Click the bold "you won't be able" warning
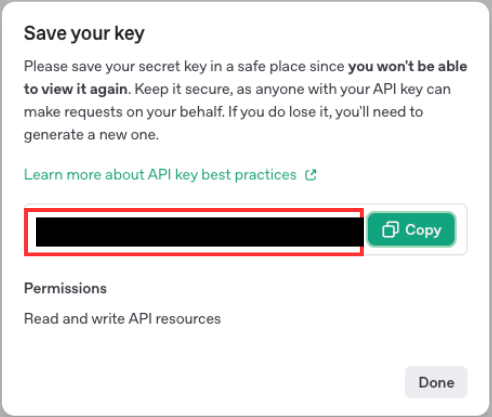This screenshot has width=492, height=417. (x=408, y=66)
